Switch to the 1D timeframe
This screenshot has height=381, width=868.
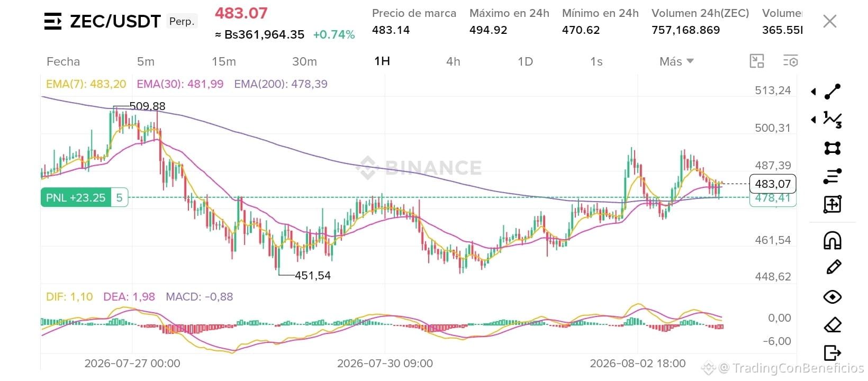point(525,61)
